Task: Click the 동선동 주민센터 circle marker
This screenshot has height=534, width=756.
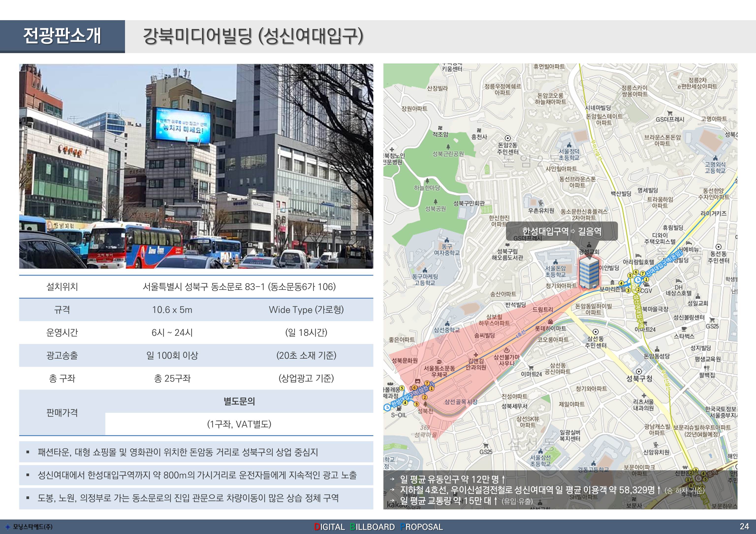Action: coord(718,247)
